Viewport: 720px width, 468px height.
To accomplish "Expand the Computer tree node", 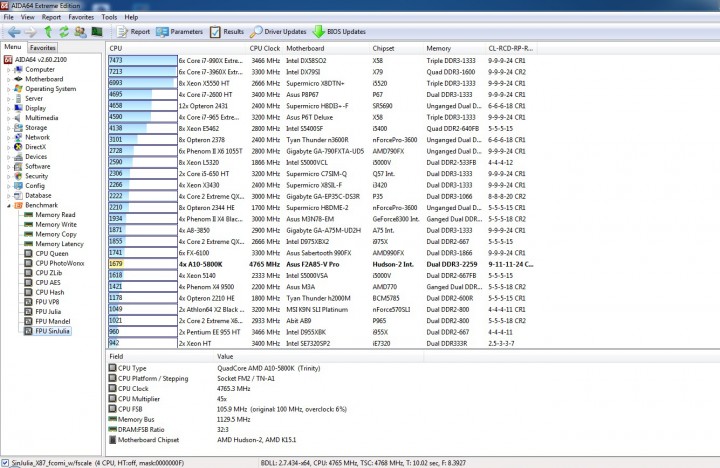I will pos(8,70).
